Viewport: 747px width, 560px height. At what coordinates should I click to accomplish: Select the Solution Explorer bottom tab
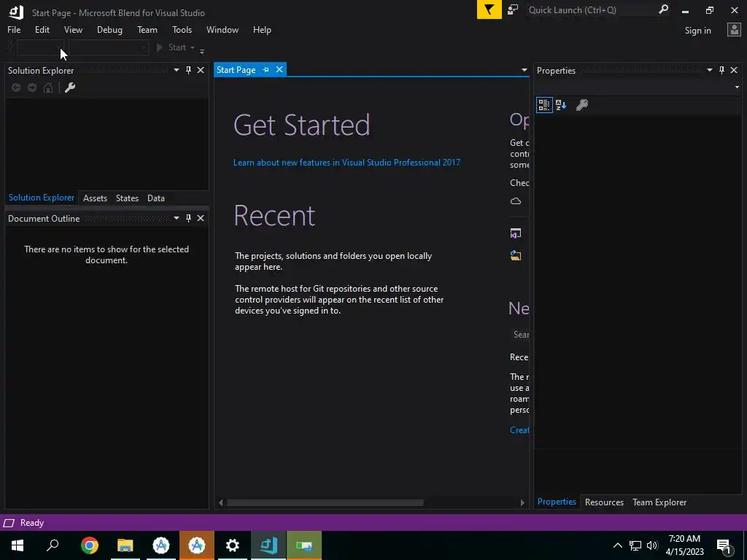coord(42,198)
